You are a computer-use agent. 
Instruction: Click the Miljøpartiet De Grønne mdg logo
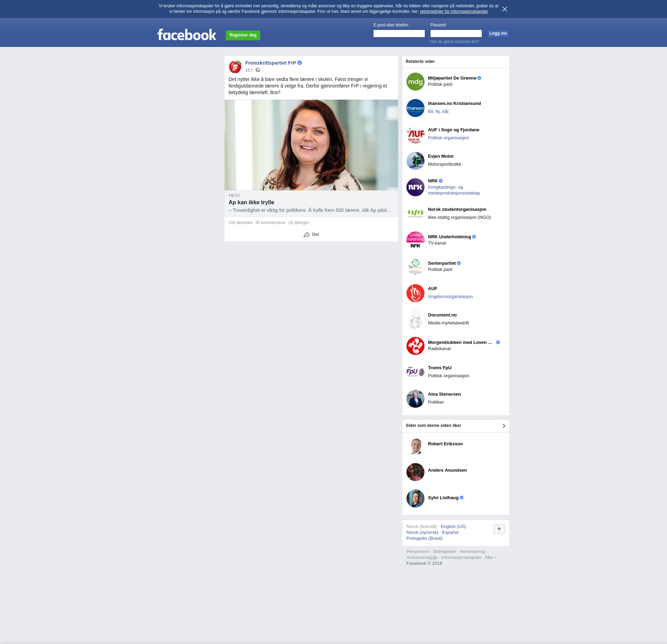415,82
